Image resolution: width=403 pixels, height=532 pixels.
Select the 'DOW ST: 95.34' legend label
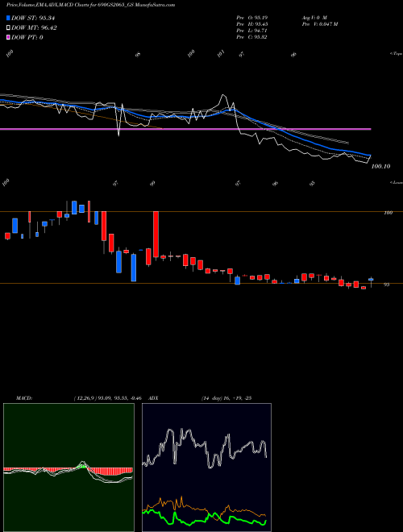33,18
